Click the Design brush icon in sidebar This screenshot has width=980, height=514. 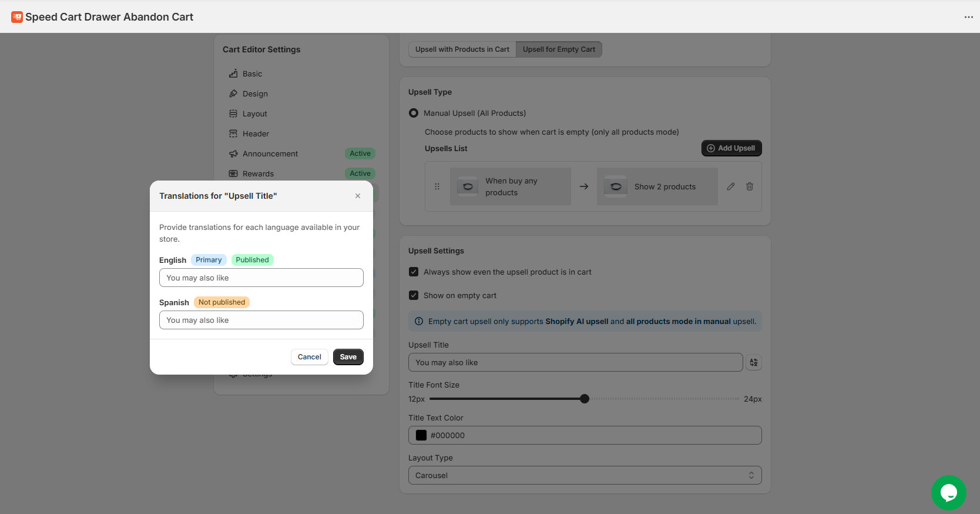(233, 94)
